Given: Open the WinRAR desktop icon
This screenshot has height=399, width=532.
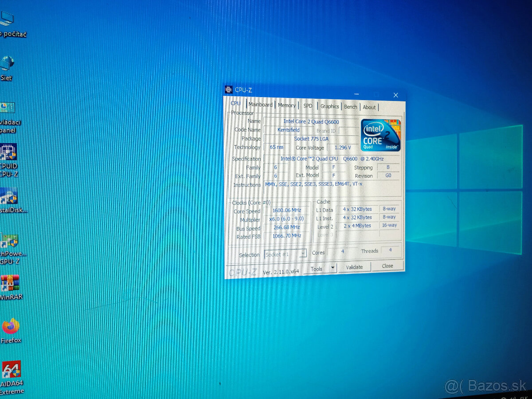Looking at the screenshot, I should tap(10, 287).
